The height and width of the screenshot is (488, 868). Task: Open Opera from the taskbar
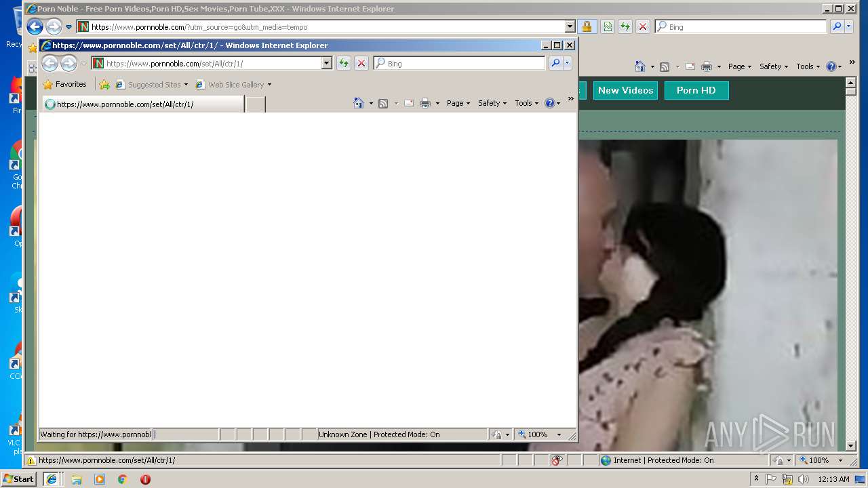click(x=145, y=479)
